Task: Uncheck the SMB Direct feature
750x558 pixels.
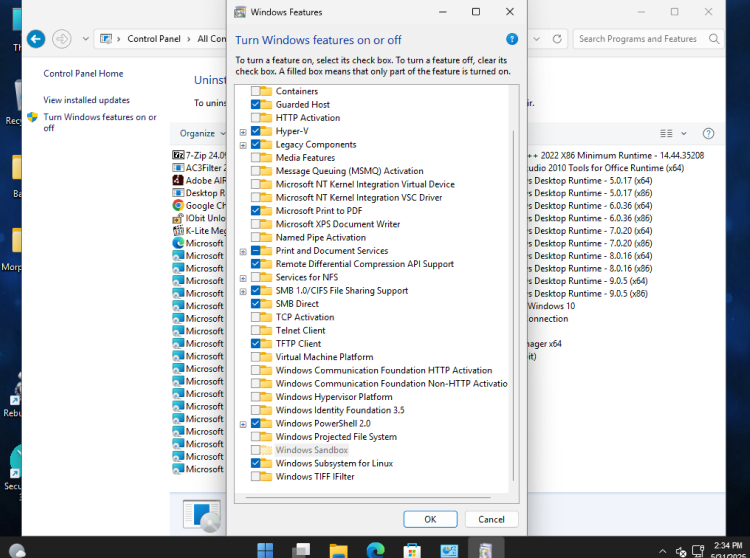Action: 255,304
